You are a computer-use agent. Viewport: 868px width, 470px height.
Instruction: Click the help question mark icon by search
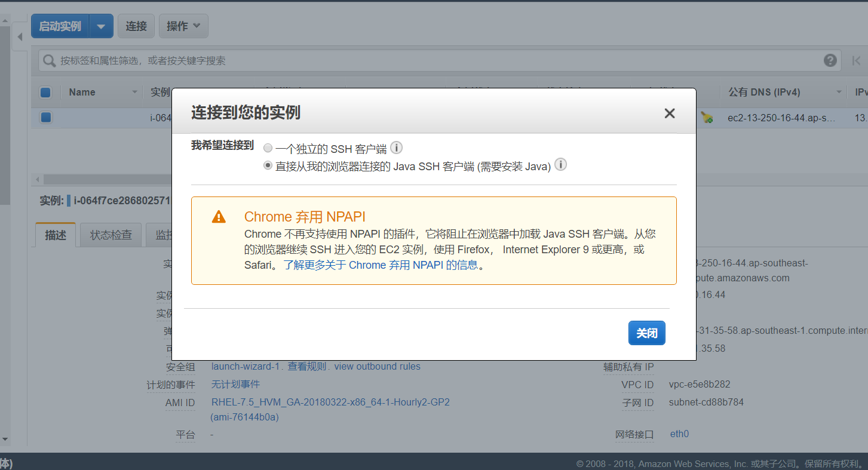tap(830, 60)
